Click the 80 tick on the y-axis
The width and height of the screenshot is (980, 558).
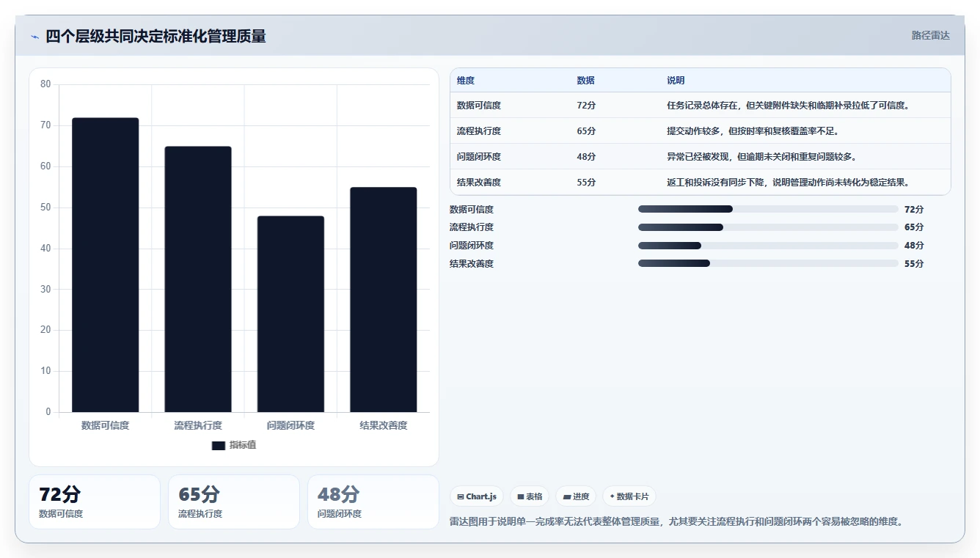(x=45, y=84)
